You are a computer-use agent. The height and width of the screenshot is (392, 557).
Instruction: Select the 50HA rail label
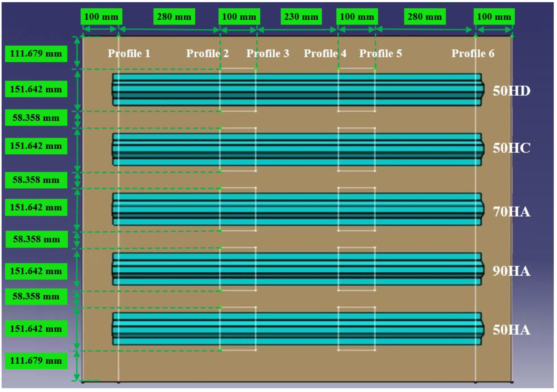[x=511, y=330]
